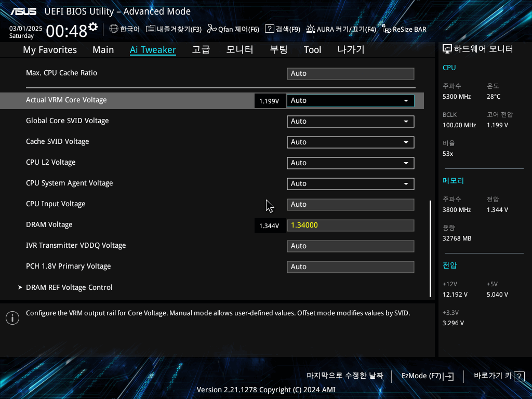The width and height of the screenshot is (532, 399).
Task: Click the ASUS logo
Action: (23, 11)
